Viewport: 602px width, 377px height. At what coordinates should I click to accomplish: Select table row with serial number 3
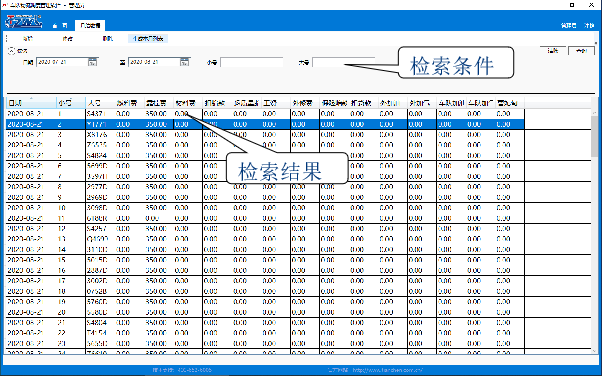[x=265, y=135]
